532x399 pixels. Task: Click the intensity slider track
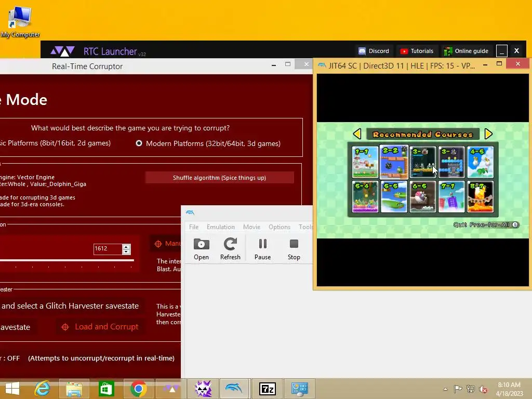(x=66, y=260)
